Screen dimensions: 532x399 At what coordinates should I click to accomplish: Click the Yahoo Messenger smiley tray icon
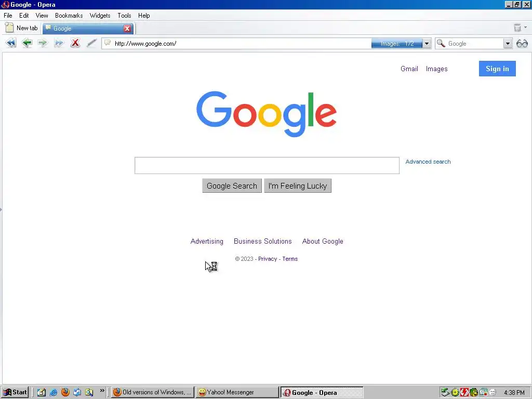[x=493, y=393]
